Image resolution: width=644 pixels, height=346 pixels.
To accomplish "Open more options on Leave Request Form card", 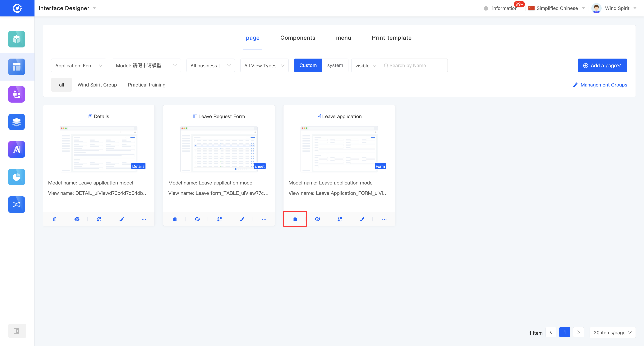I will (264, 219).
